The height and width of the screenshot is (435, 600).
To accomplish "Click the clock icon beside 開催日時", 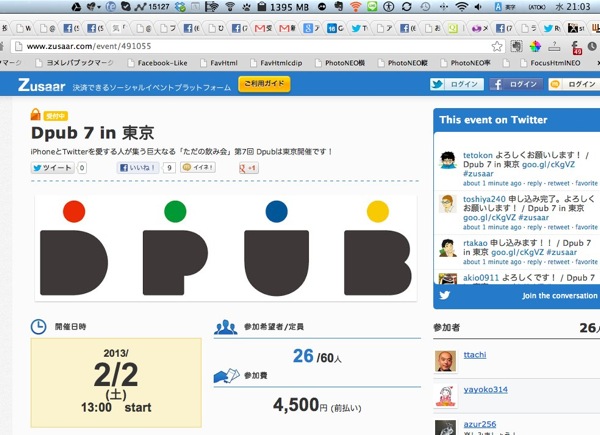I will click(x=38, y=327).
